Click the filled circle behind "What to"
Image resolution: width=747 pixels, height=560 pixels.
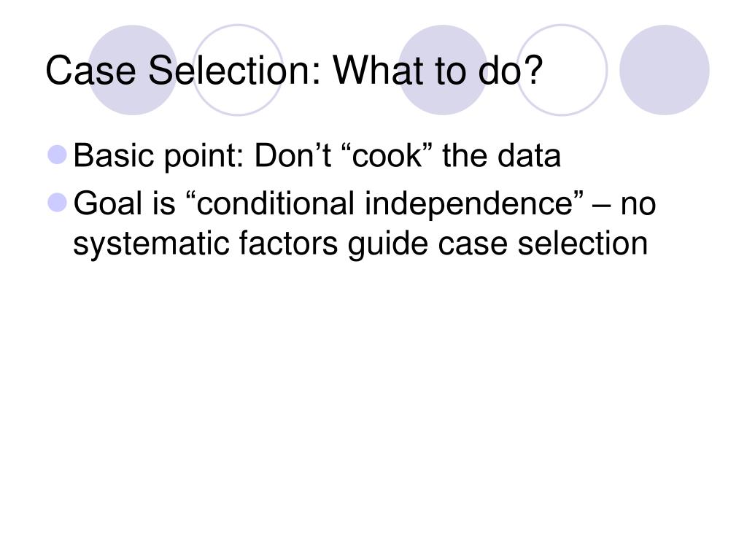coord(443,70)
